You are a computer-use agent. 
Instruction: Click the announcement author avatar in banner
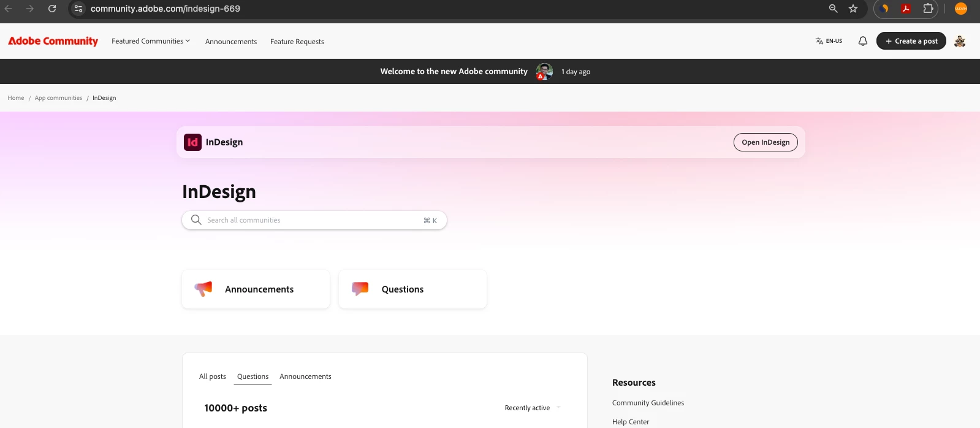(544, 71)
